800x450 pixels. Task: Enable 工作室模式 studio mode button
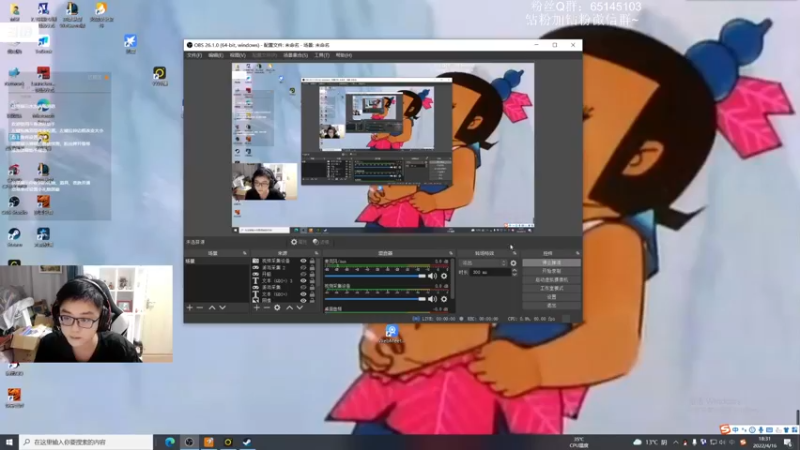(551, 289)
